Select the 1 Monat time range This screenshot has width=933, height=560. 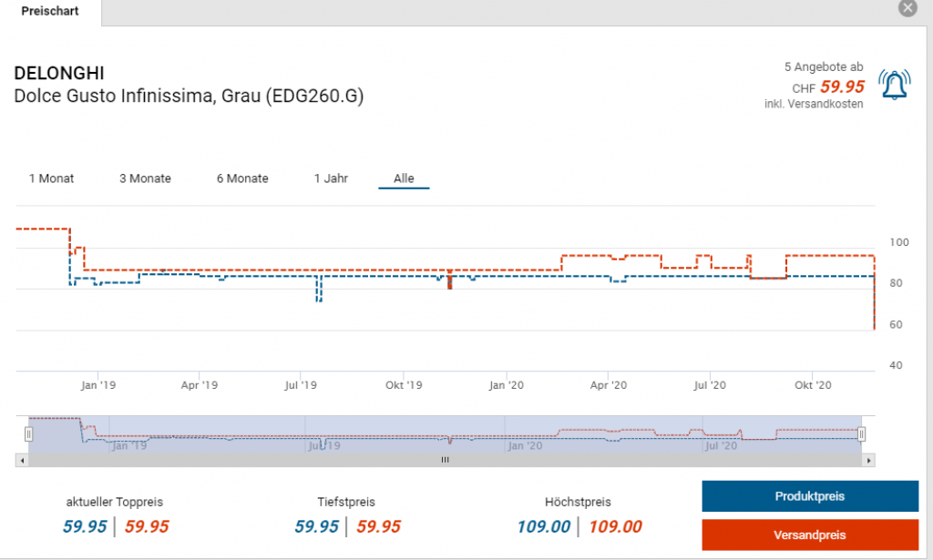tap(51, 178)
